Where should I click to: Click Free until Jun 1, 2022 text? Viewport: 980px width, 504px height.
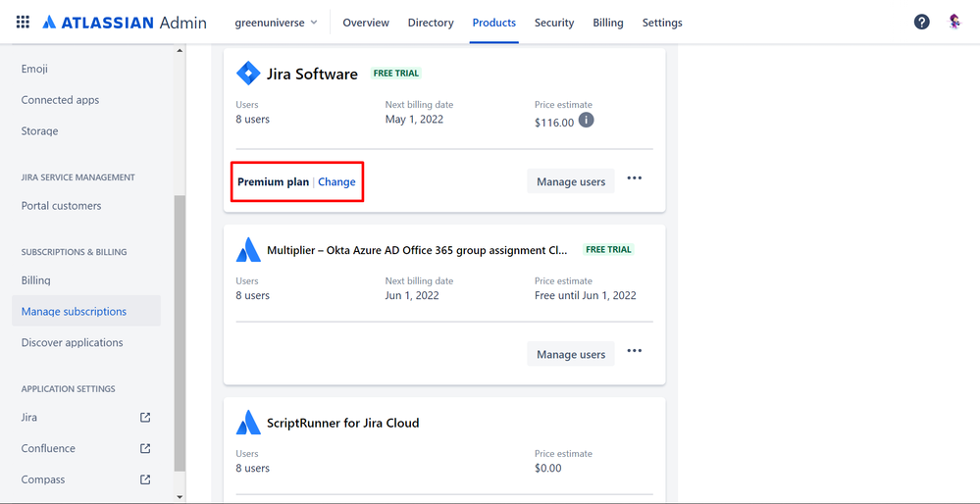586,295
